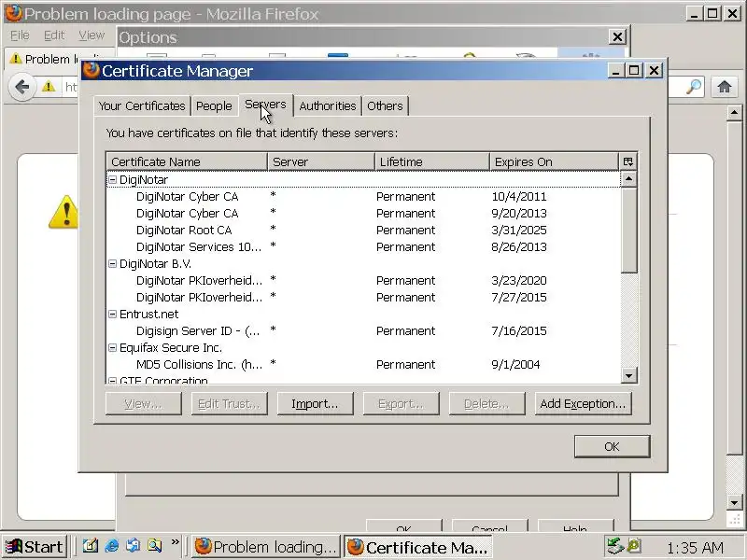747x560 pixels.
Task: Click the second system tray icon
Action: point(634,546)
